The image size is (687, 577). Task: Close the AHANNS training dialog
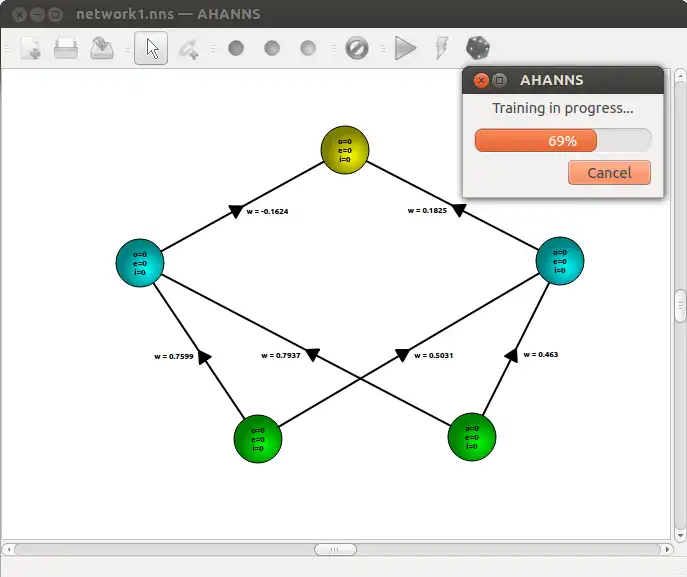[x=481, y=80]
